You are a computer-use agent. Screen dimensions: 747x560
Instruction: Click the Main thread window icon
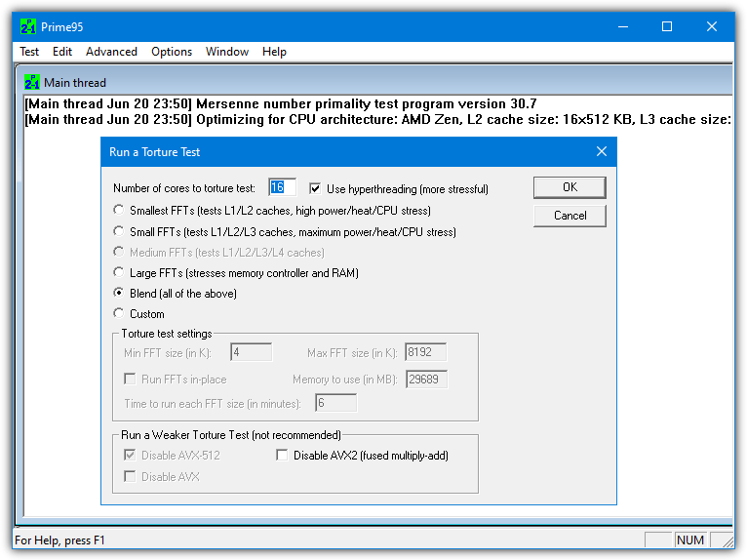pyautogui.click(x=32, y=83)
